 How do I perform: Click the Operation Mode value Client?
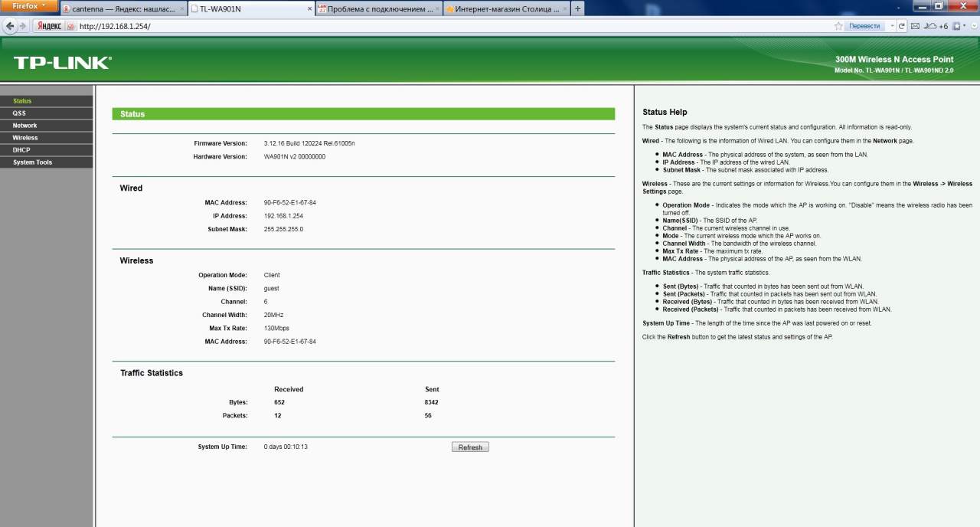pos(272,275)
